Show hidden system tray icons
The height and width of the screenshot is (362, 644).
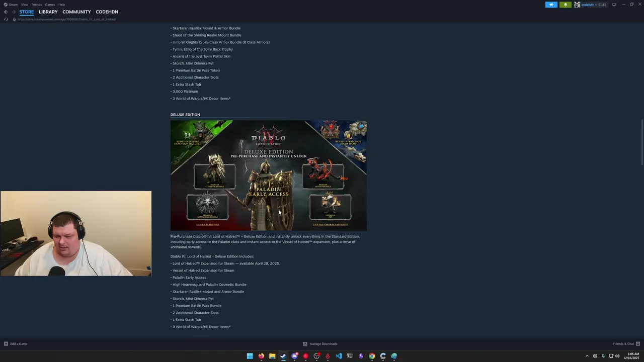[587, 356]
